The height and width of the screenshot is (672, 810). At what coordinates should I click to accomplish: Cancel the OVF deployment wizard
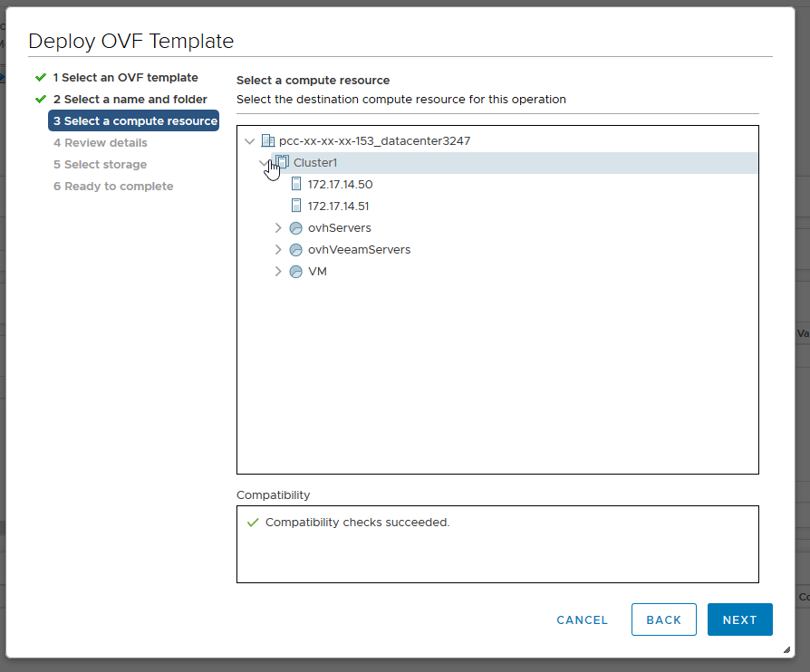(582, 620)
